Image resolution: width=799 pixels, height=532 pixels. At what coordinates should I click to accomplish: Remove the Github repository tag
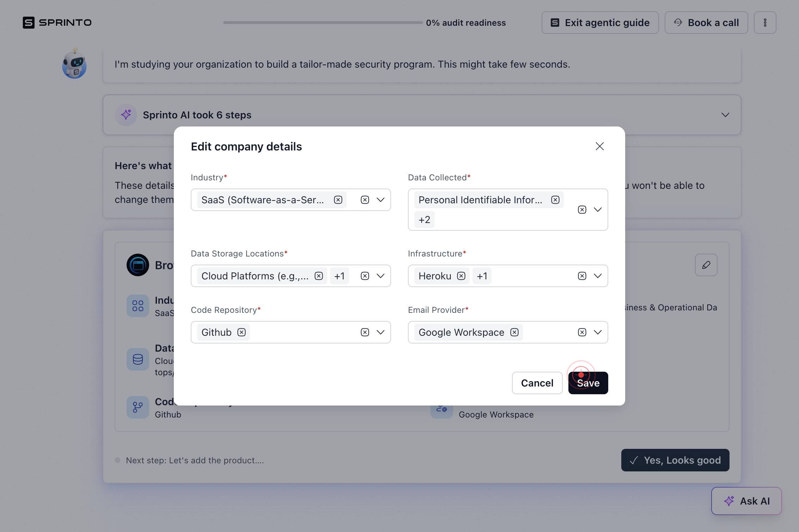[x=241, y=332]
